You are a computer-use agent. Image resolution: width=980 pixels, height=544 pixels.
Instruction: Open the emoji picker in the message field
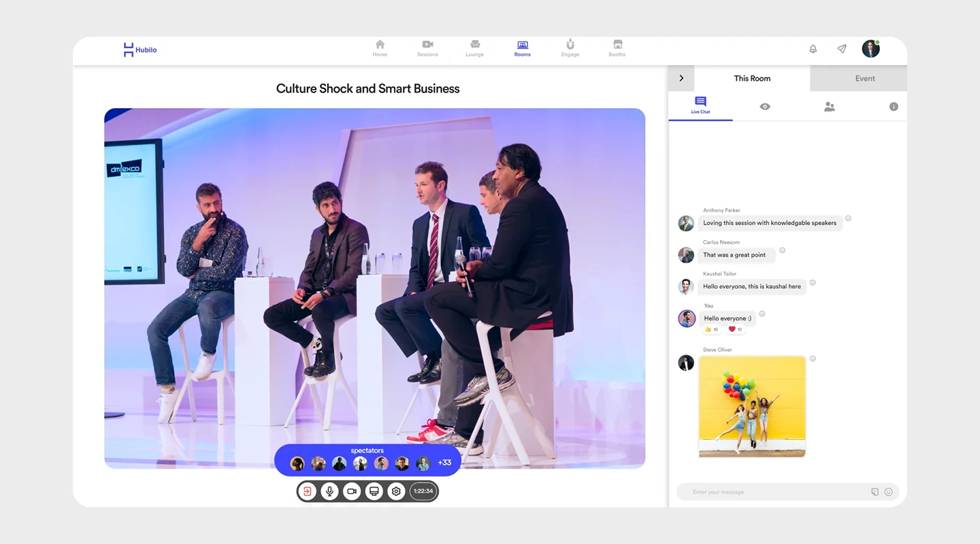(889, 491)
